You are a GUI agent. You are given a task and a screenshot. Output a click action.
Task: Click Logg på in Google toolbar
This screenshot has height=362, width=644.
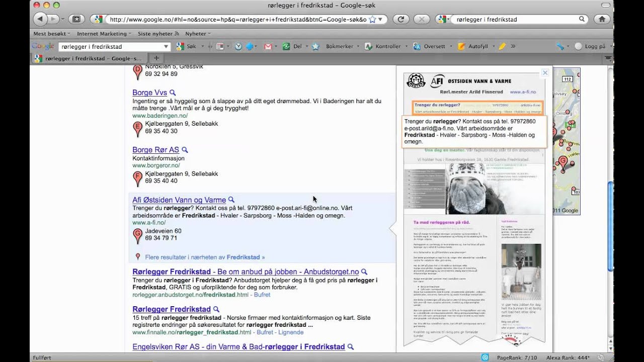tap(590, 46)
